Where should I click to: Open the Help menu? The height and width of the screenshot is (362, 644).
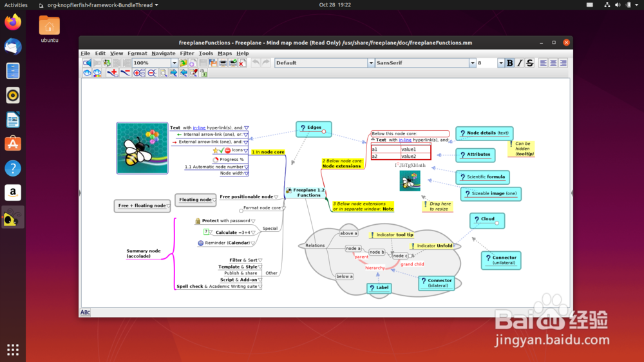click(x=242, y=53)
